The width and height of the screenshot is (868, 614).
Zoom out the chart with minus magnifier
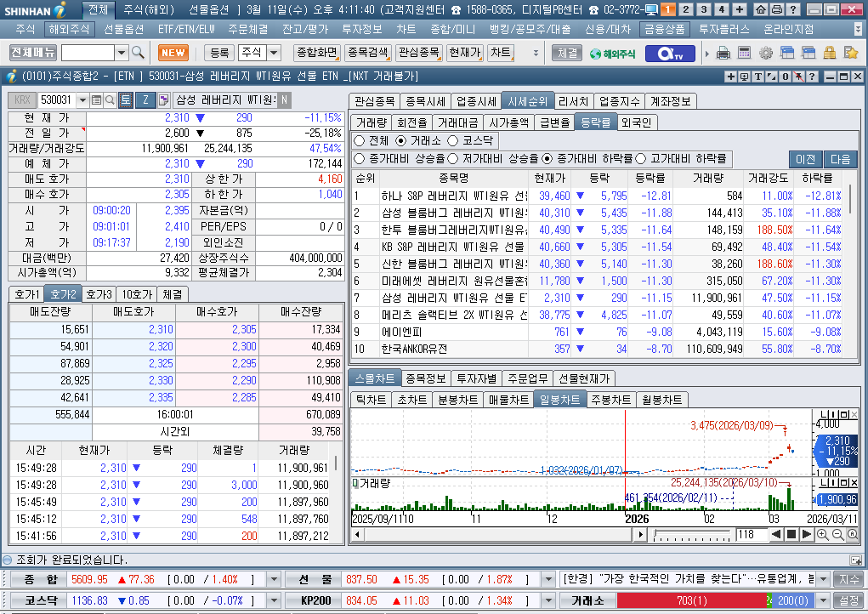point(837,534)
